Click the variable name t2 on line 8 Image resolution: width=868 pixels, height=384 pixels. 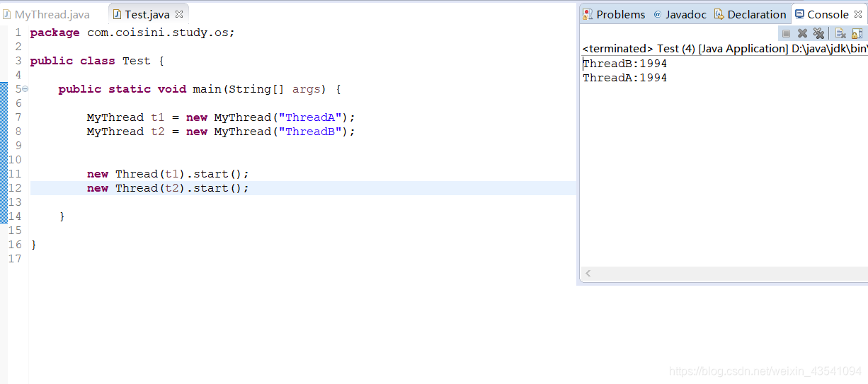coord(158,132)
